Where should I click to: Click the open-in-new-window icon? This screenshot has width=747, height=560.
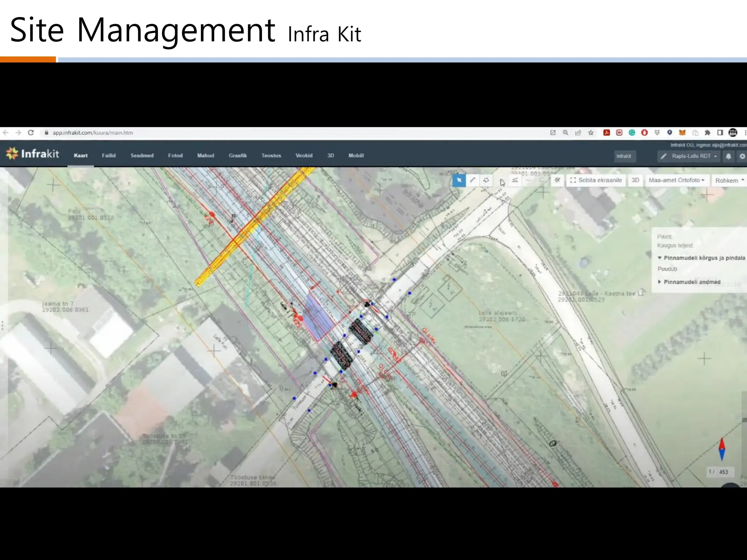coord(553,133)
